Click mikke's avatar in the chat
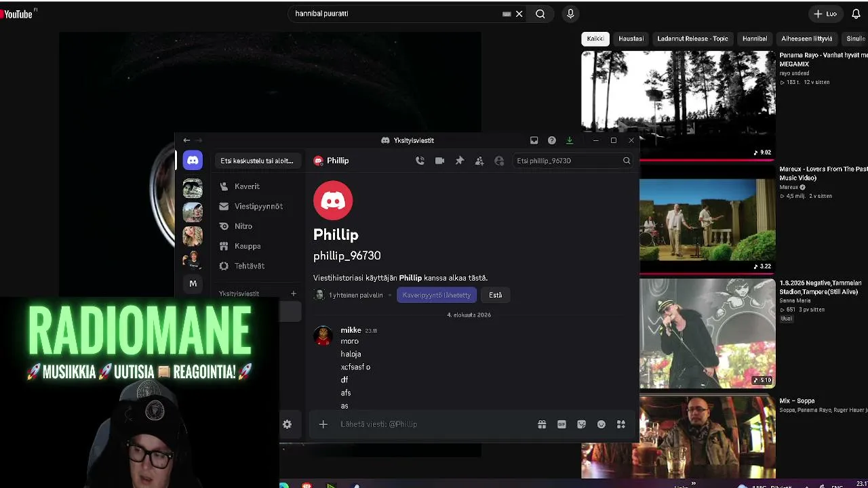This screenshot has height=488, width=868. pos(323,335)
